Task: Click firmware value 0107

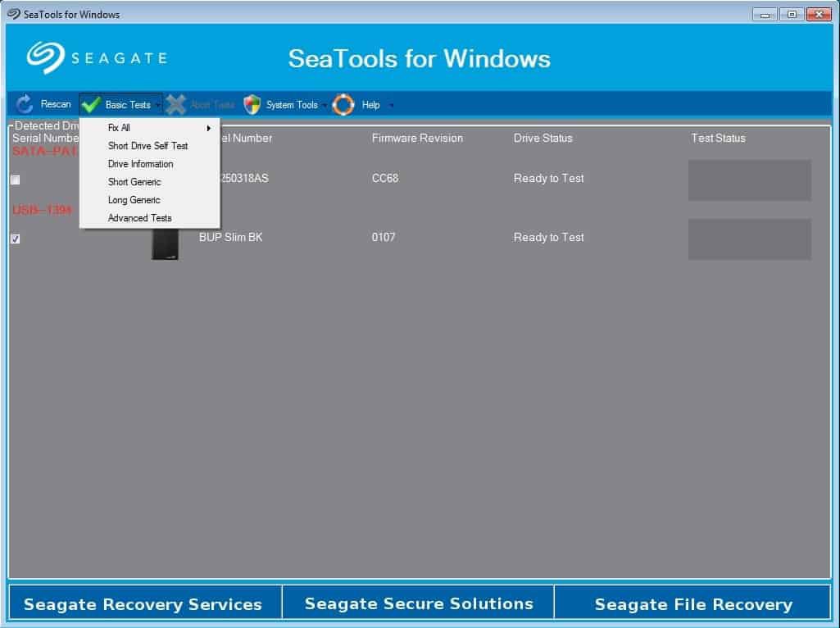Action: [x=384, y=238]
